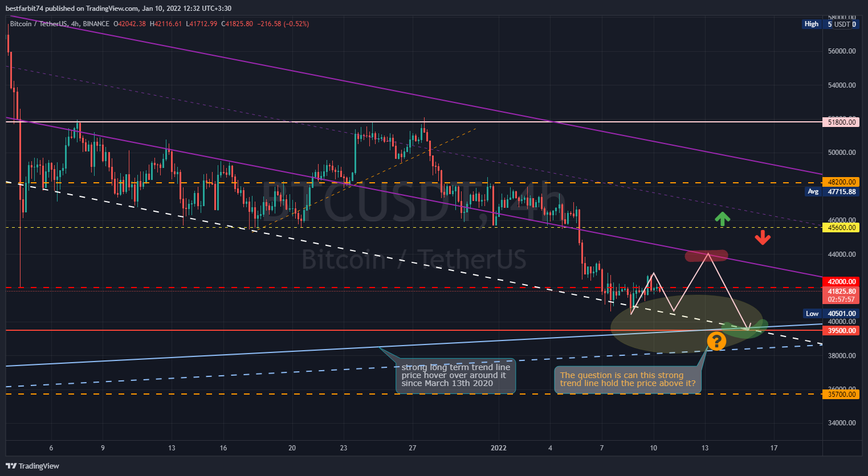This screenshot has width=868, height=476.
Task: Select the 48200.00 orange price label
Action: point(841,182)
